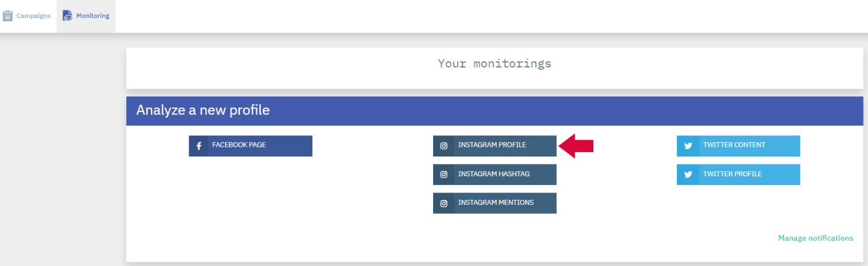Click the Instagram icon on Instagram Hashtag
This screenshot has width=868, height=266.
(444, 174)
